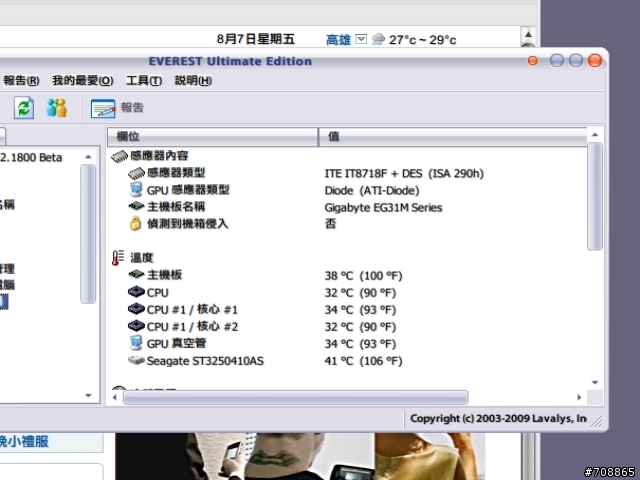Click the horizontal scrollbar thumb
This screenshot has width=640, height=480.
click(296, 397)
